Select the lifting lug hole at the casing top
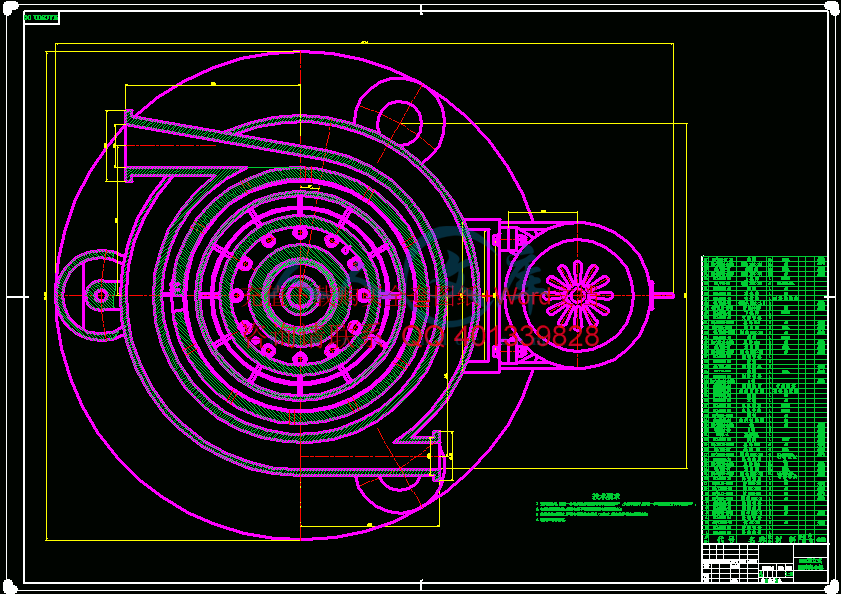 click(399, 122)
